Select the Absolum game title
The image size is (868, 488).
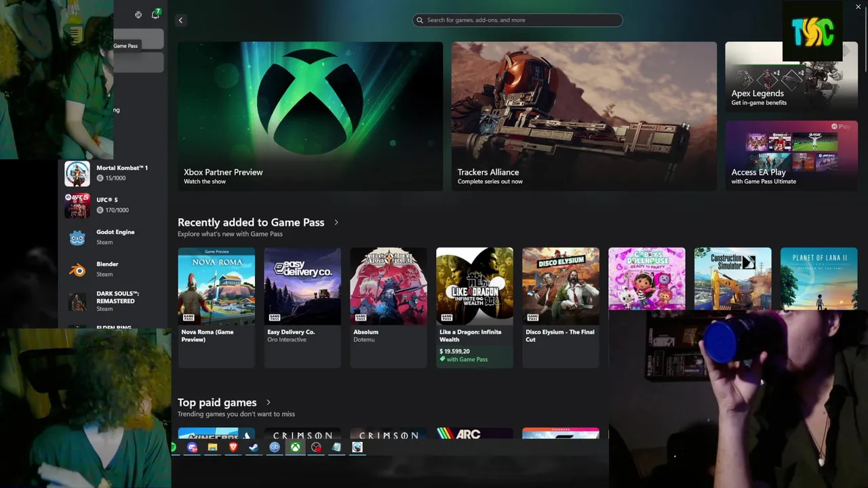click(x=366, y=332)
